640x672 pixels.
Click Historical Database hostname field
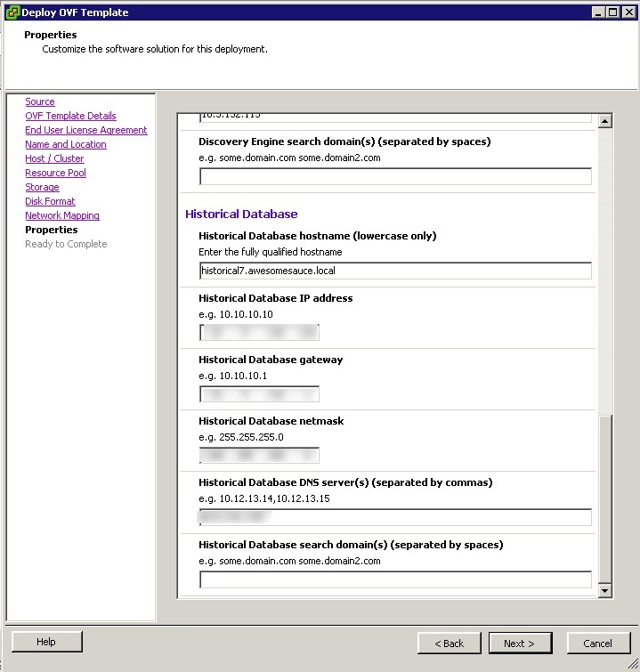395,271
